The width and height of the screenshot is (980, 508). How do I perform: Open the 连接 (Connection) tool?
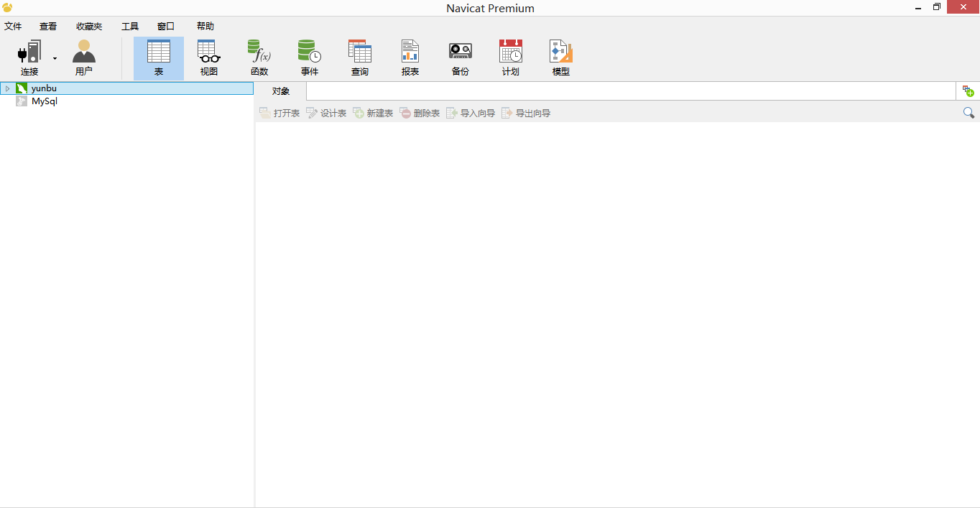29,57
